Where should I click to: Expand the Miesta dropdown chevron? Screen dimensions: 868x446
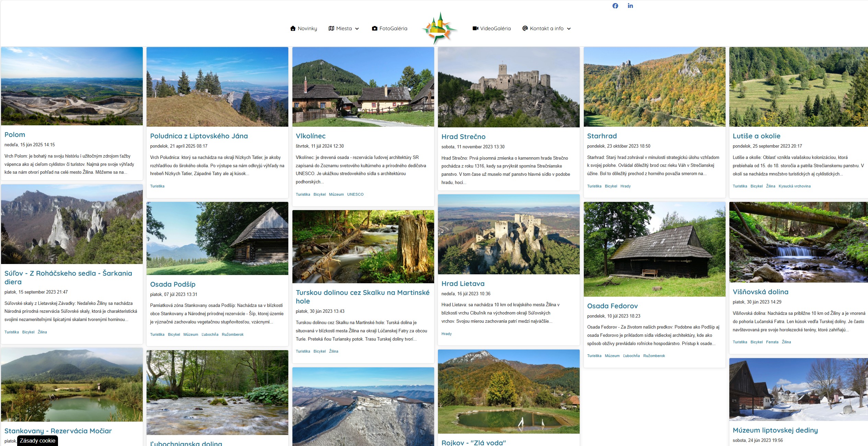click(x=357, y=29)
